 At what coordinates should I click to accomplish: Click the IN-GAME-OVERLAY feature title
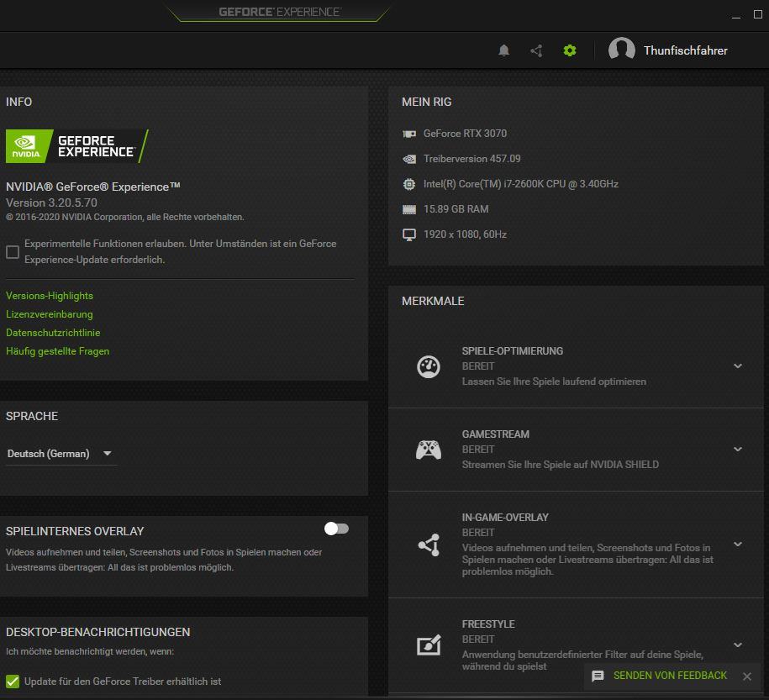505,518
